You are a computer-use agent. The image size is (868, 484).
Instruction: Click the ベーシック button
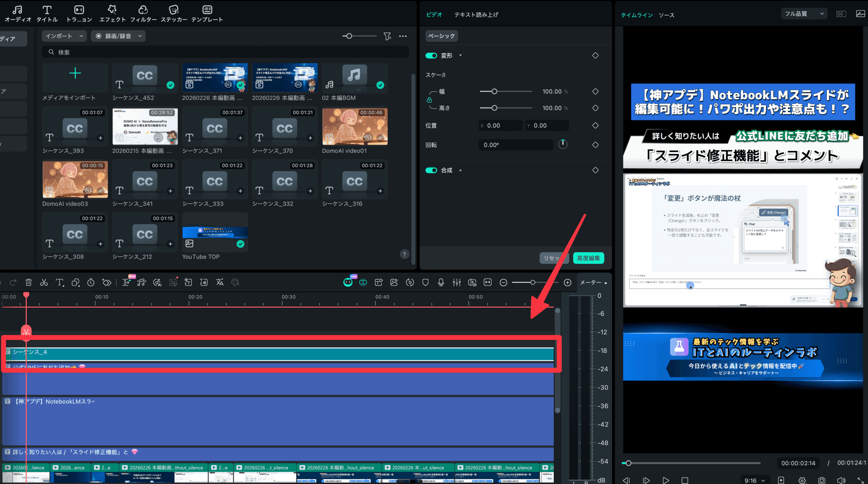click(441, 36)
